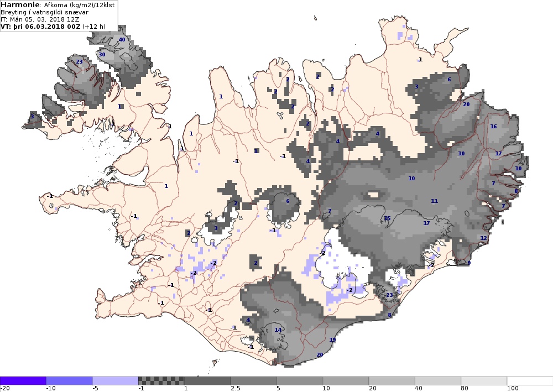Click the '30' value on the map
This screenshot has height=392, width=553.
click(102, 54)
